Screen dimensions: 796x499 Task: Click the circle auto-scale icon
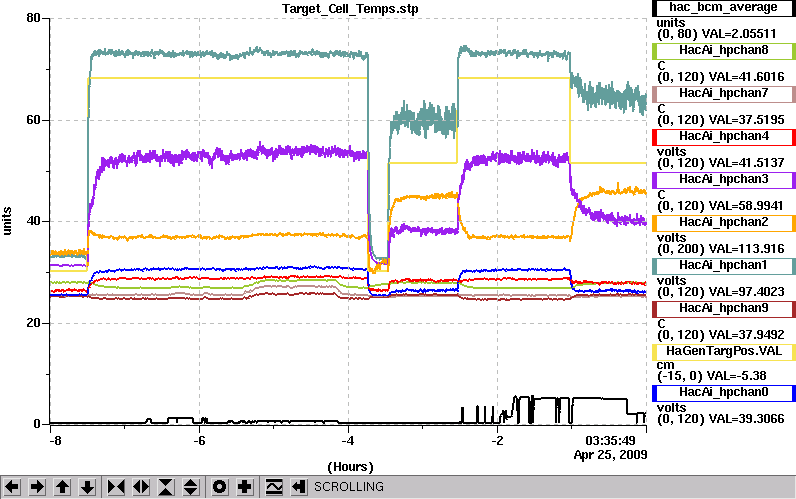pyautogui.click(x=219, y=487)
